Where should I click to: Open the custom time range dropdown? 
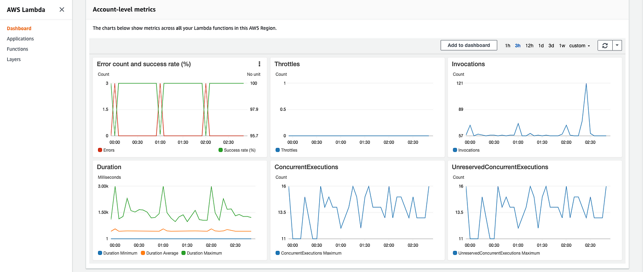(x=579, y=46)
